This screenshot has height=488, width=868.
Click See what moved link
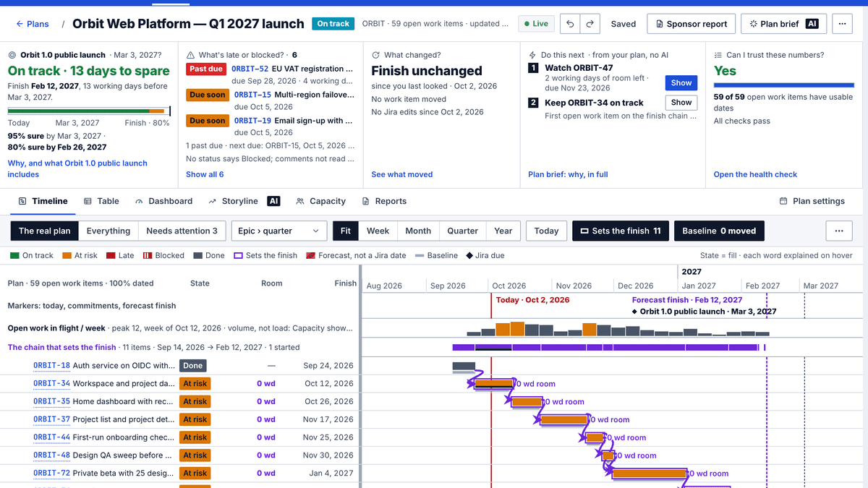[x=401, y=174]
